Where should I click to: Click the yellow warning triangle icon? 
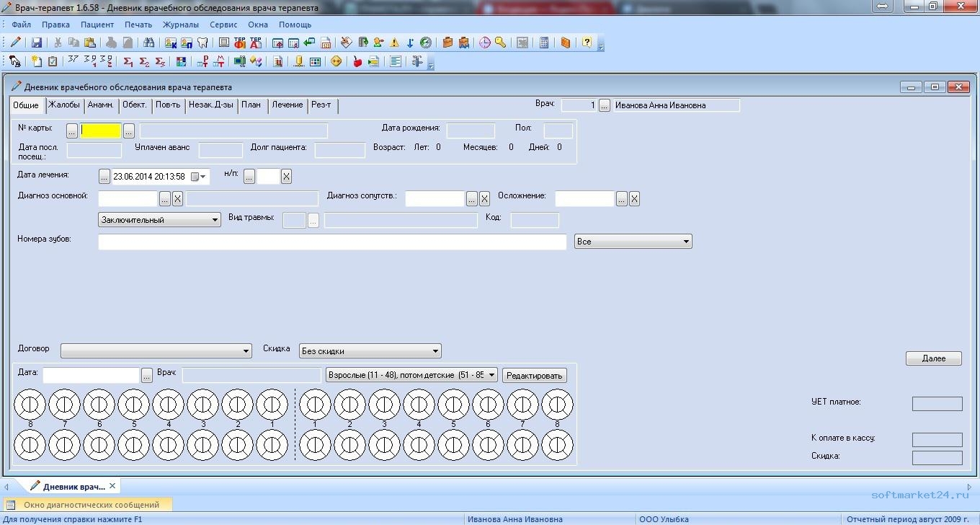[x=394, y=43]
